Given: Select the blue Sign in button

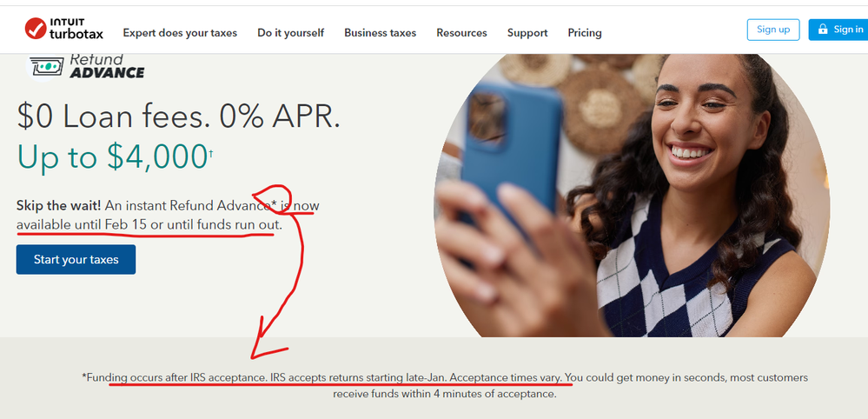Looking at the screenshot, I should point(838,30).
